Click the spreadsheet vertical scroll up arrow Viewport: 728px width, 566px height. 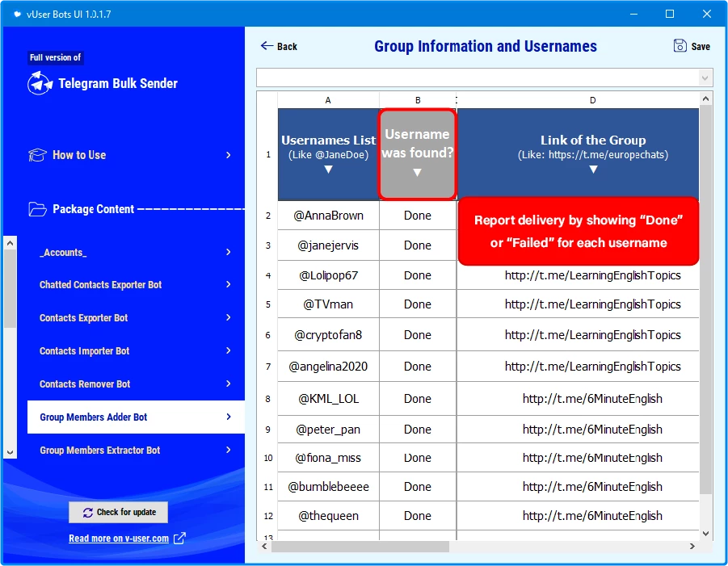[705, 99]
